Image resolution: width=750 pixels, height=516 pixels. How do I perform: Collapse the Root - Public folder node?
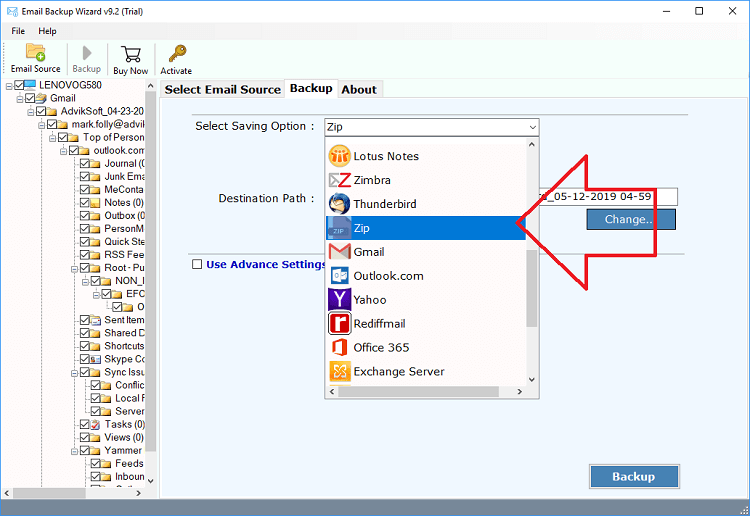(x=75, y=269)
